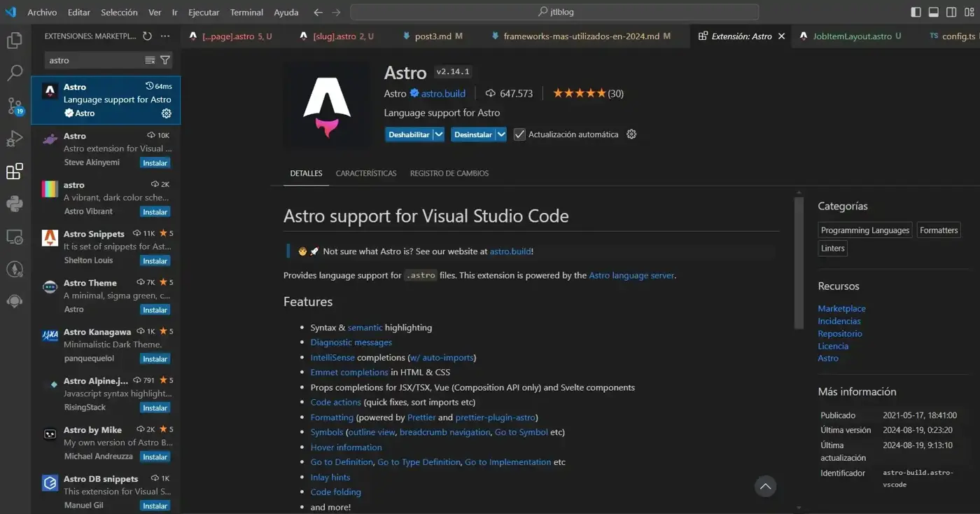980x514 pixels.
Task: Open the frameworks-mas-utilizados-en-2024.md tab
Action: 581,36
